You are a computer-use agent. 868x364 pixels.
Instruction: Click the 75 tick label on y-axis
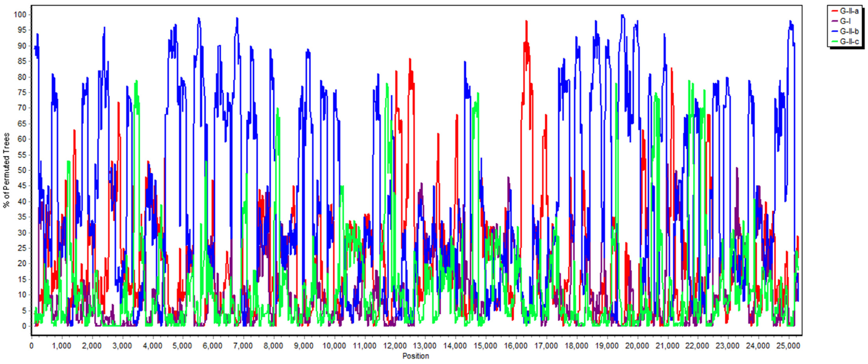(22, 92)
